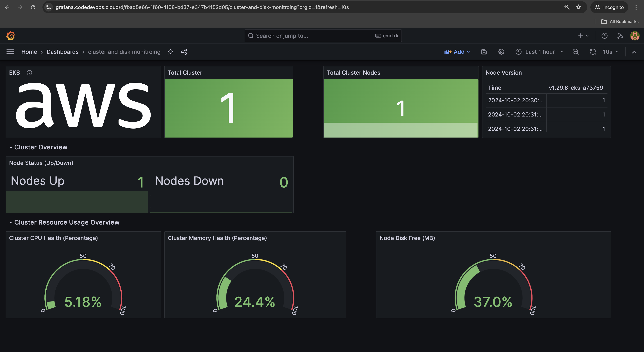Click the Nodes Down stat value
The height and width of the screenshot is (352, 644).
coord(284,182)
